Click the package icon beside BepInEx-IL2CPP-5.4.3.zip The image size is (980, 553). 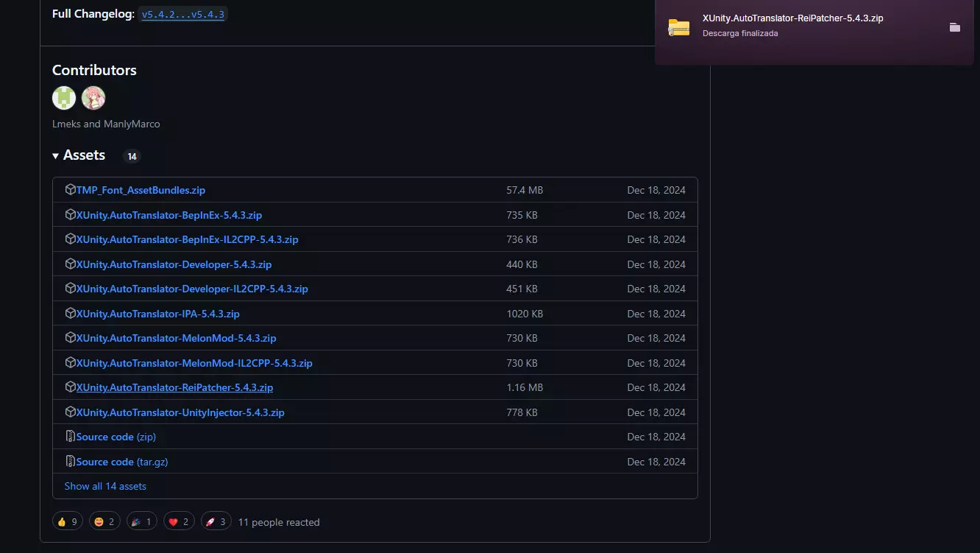click(x=71, y=239)
